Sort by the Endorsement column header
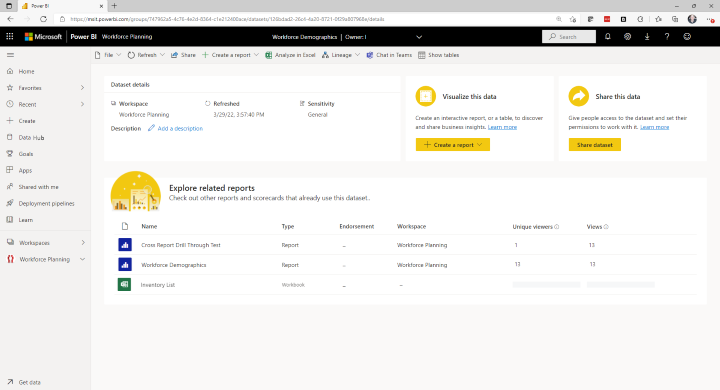 click(x=357, y=226)
